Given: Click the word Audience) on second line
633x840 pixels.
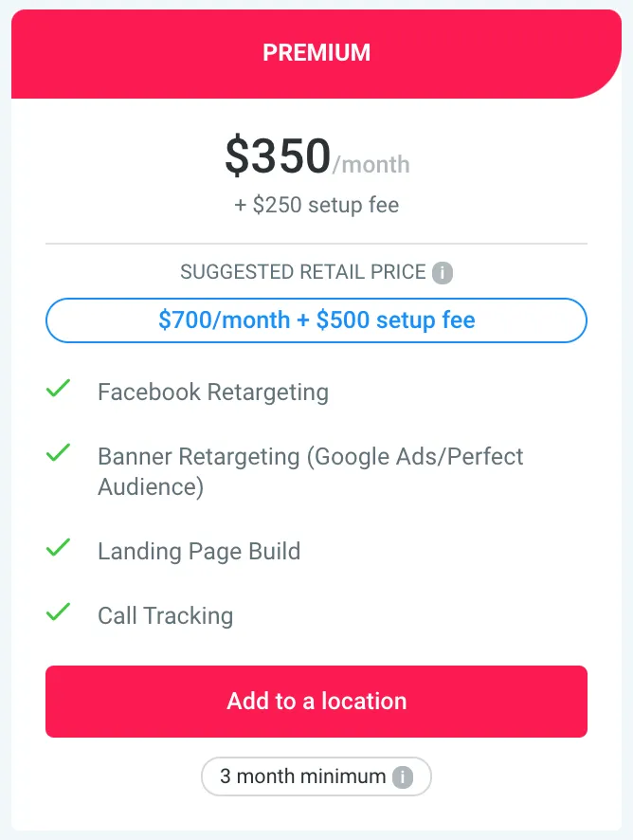Looking at the screenshot, I should pos(151,487).
